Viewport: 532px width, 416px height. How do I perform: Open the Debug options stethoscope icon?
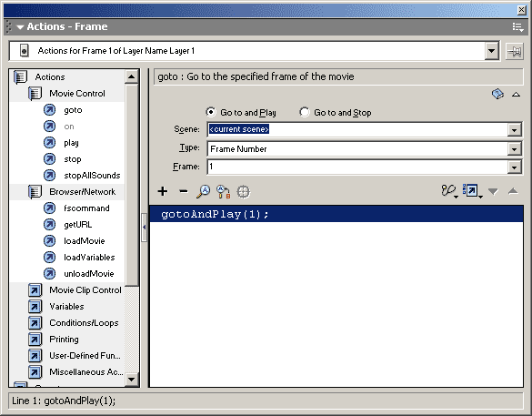(x=449, y=191)
